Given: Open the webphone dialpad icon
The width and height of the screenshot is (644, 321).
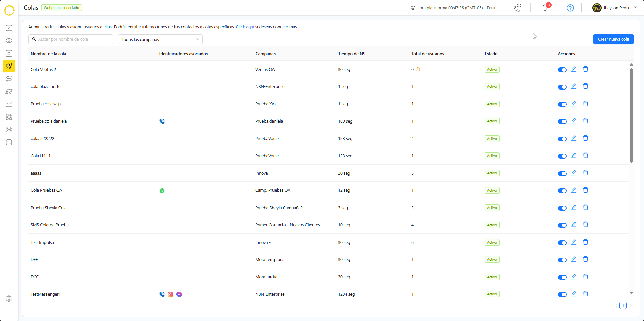Looking at the screenshot, I should click(517, 8).
